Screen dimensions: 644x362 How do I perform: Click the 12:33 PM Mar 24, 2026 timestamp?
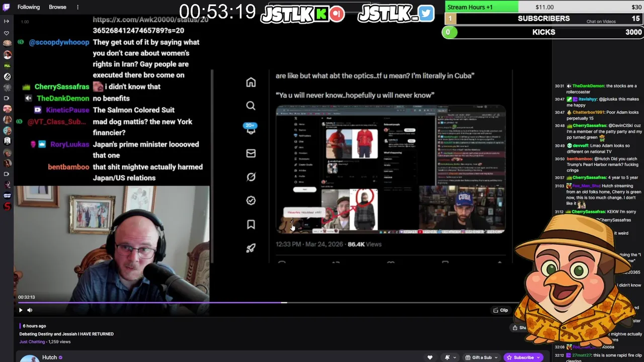pyautogui.click(x=309, y=244)
